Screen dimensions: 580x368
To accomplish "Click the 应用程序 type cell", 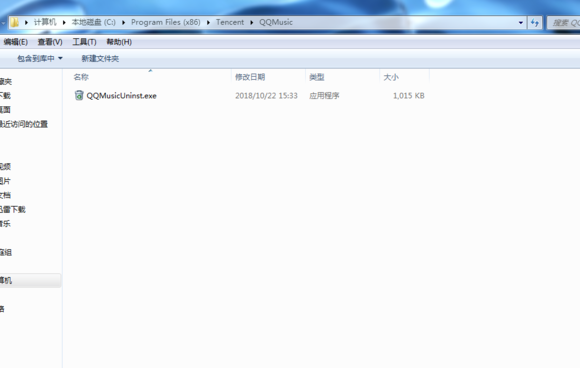I will pos(324,96).
